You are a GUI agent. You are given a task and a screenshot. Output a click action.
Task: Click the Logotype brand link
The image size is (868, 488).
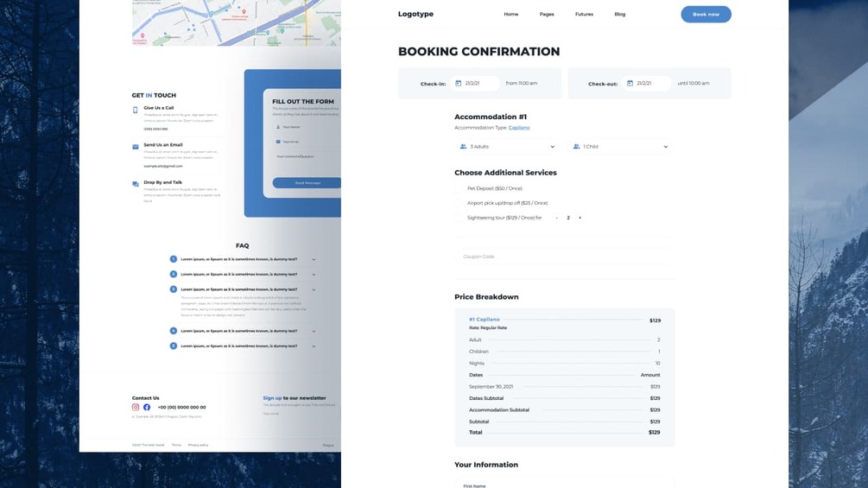point(415,15)
